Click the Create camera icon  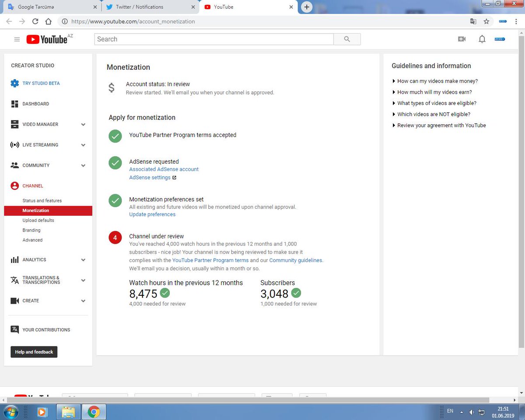(14, 301)
